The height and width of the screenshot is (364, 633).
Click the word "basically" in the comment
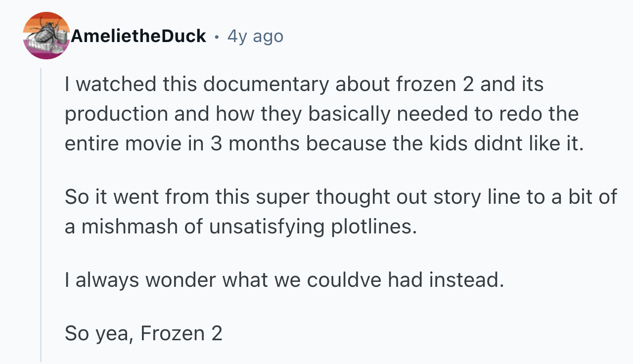[x=348, y=114]
